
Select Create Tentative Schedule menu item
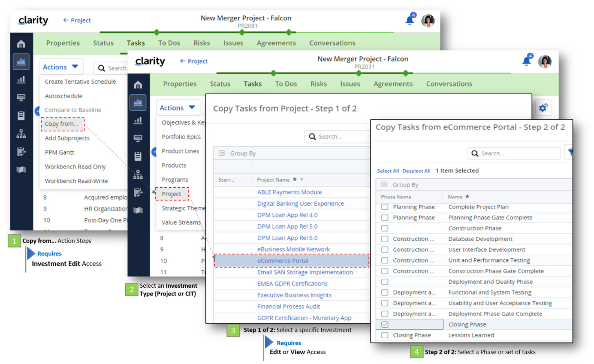pyautogui.click(x=80, y=82)
